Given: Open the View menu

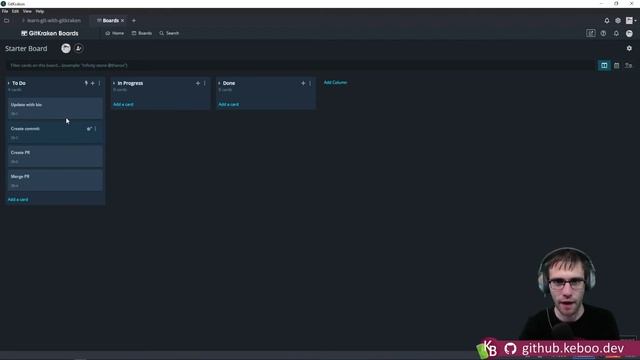Looking at the screenshot, I should [27, 11].
